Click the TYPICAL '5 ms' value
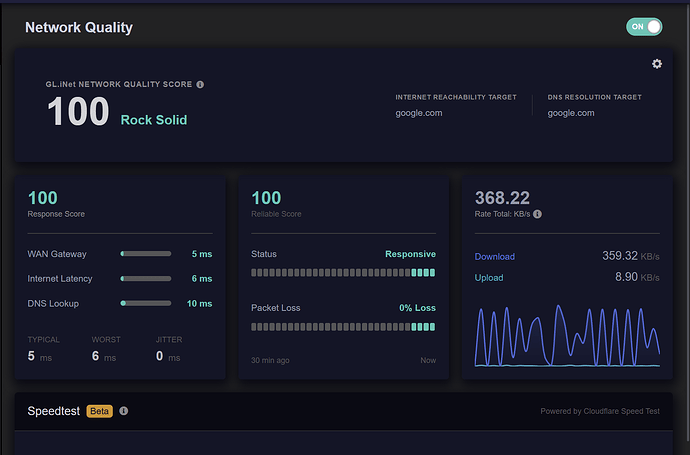 [x=40, y=356]
